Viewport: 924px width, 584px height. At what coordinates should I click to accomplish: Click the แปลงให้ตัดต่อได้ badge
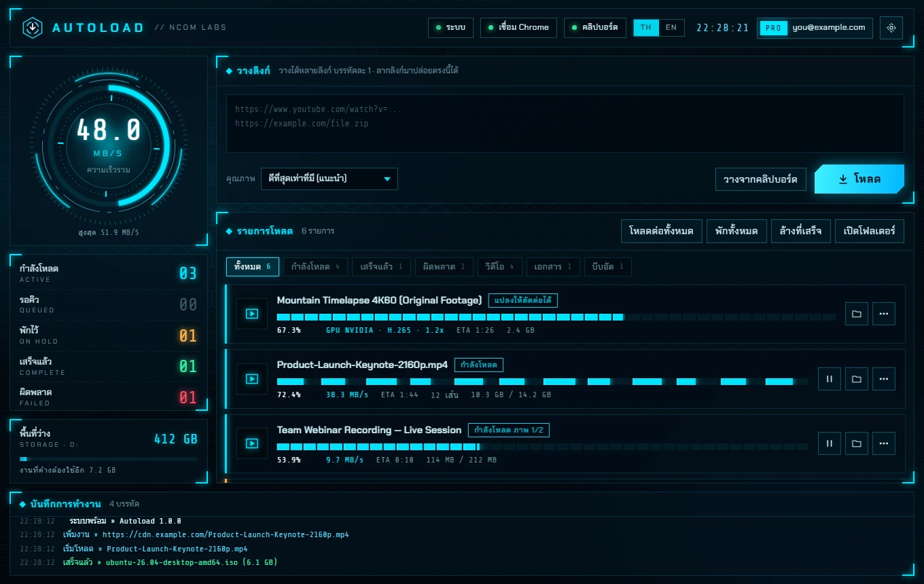click(523, 300)
